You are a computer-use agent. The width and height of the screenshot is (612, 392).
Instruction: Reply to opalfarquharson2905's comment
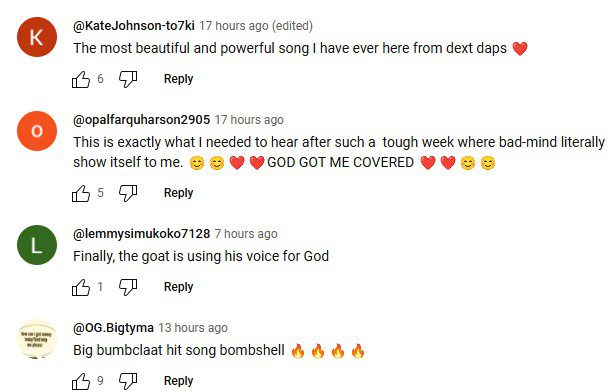178,193
